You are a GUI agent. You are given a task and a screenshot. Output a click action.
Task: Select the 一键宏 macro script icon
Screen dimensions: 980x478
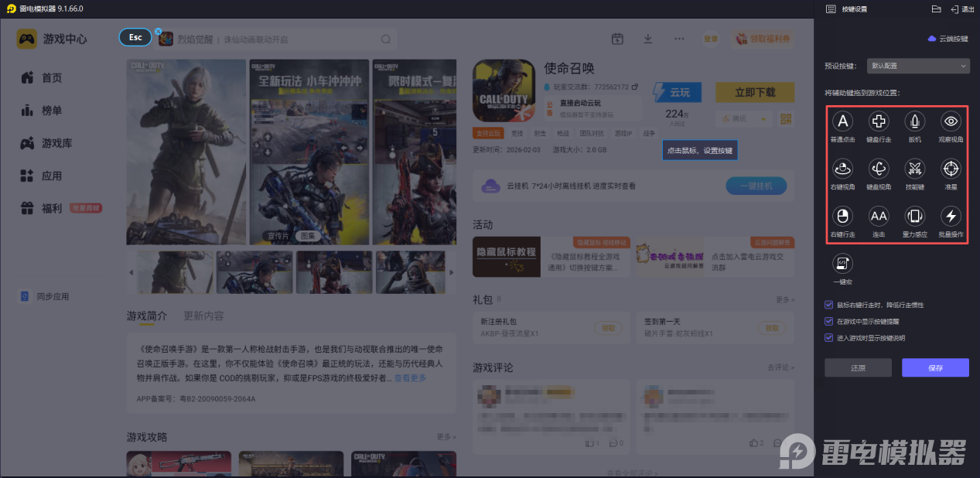(843, 264)
